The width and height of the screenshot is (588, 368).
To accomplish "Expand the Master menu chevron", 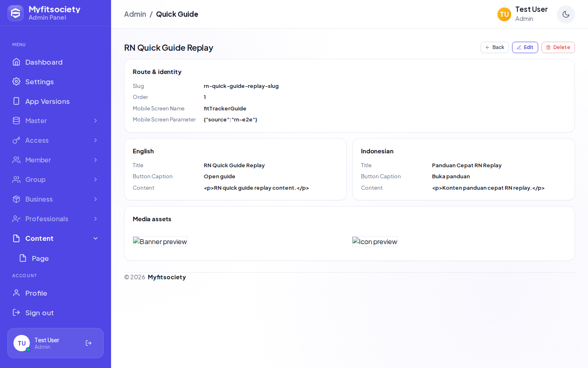I will pyautogui.click(x=96, y=121).
